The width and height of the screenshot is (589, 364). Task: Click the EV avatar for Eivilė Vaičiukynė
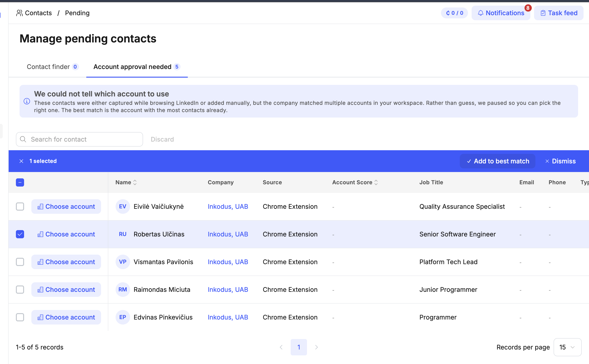pyautogui.click(x=123, y=206)
